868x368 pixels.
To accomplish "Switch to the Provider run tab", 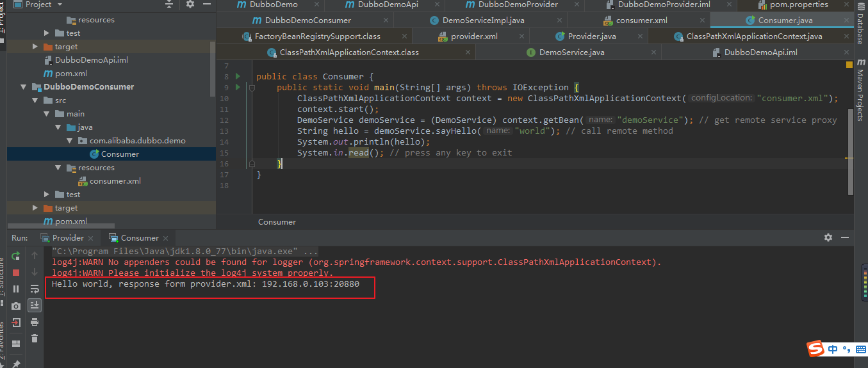I will coord(62,237).
